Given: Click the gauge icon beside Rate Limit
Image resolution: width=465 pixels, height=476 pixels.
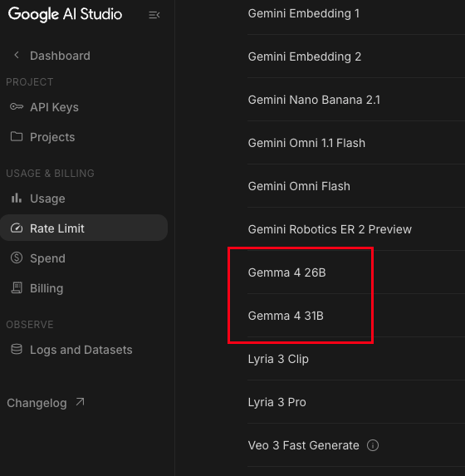Looking at the screenshot, I should coord(17,228).
